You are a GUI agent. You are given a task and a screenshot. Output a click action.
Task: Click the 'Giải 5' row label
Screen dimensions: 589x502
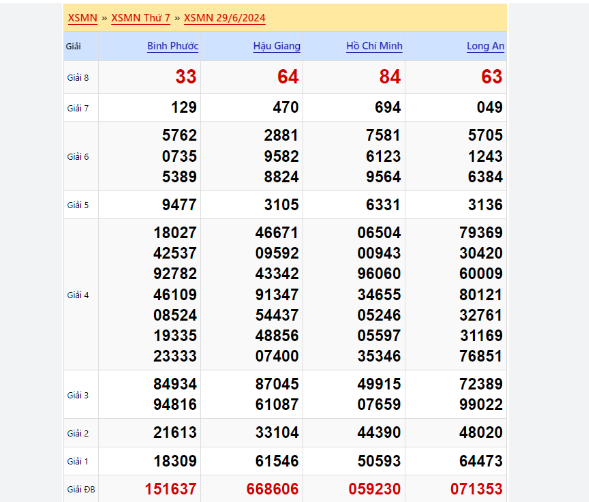(x=78, y=205)
